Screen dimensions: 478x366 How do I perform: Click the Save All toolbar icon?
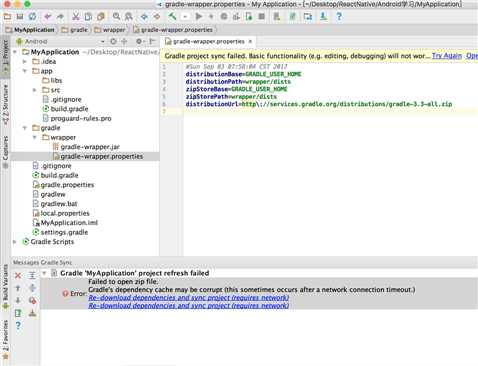(20, 16)
